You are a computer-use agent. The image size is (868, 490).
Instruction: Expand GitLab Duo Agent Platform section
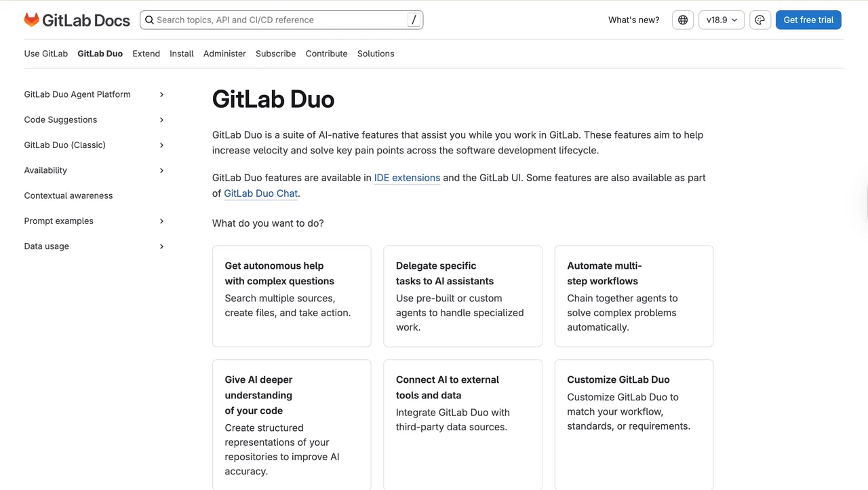(x=161, y=94)
